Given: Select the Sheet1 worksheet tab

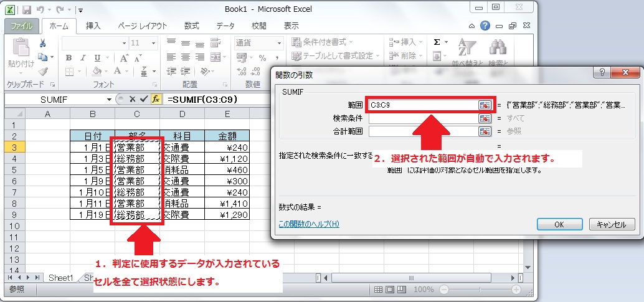Looking at the screenshot, I should click(60, 278).
